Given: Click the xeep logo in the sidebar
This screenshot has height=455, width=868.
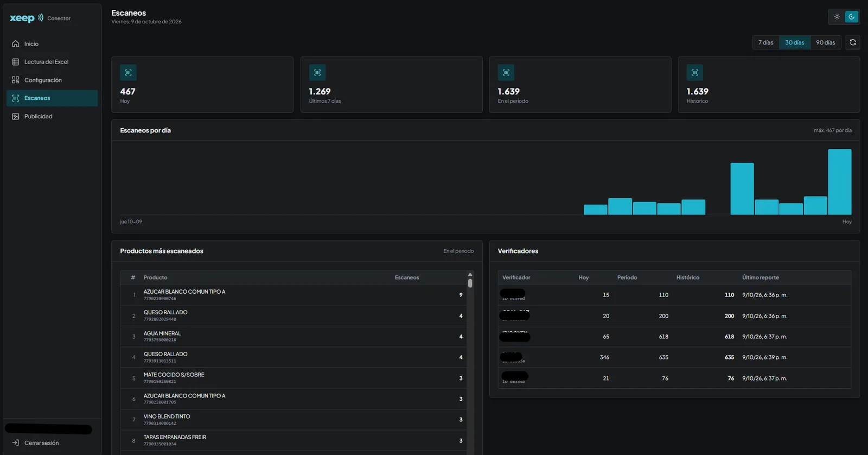Looking at the screenshot, I should tap(27, 18).
